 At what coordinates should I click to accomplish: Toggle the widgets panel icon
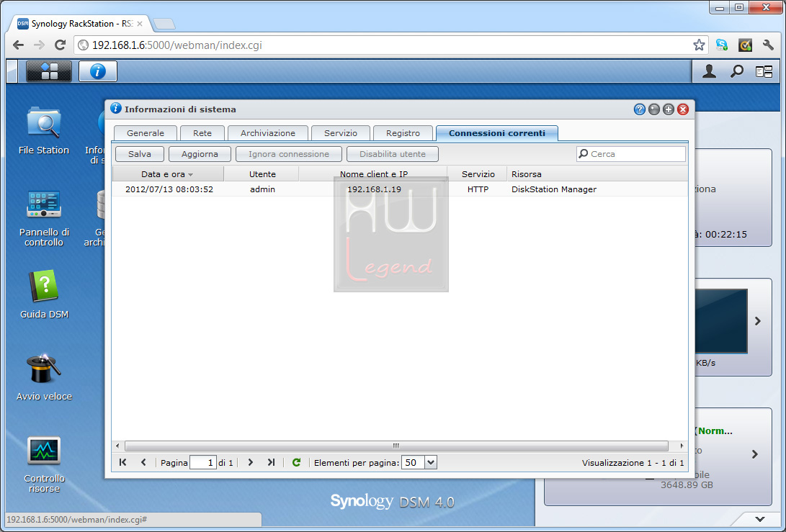(764, 72)
